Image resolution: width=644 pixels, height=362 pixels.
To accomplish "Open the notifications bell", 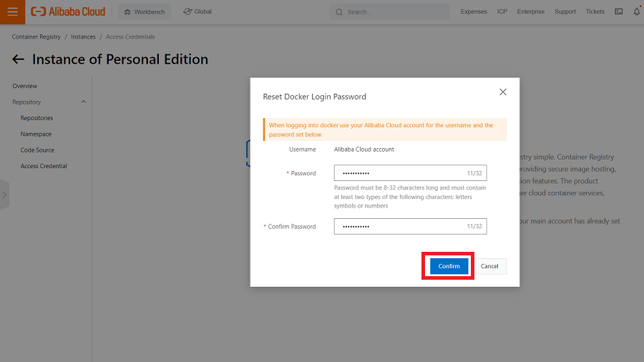I will [636, 11].
